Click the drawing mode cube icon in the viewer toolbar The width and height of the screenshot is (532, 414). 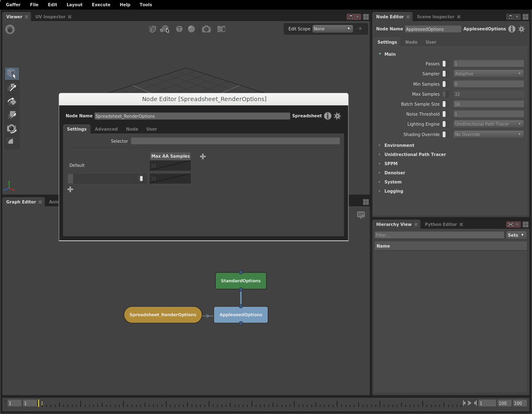[x=179, y=29]
